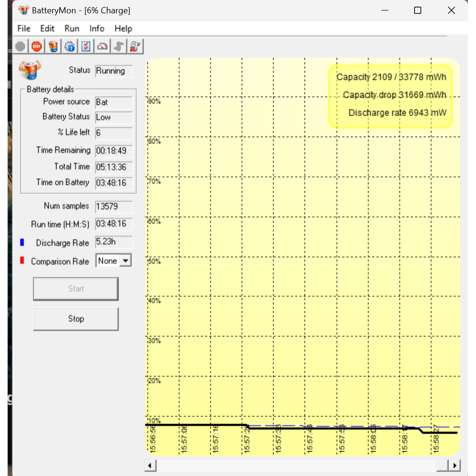Click the red Stop sign toolbar icon
Image resolution: width=476 pixels, height=476 pixels.
coord(37,46)
